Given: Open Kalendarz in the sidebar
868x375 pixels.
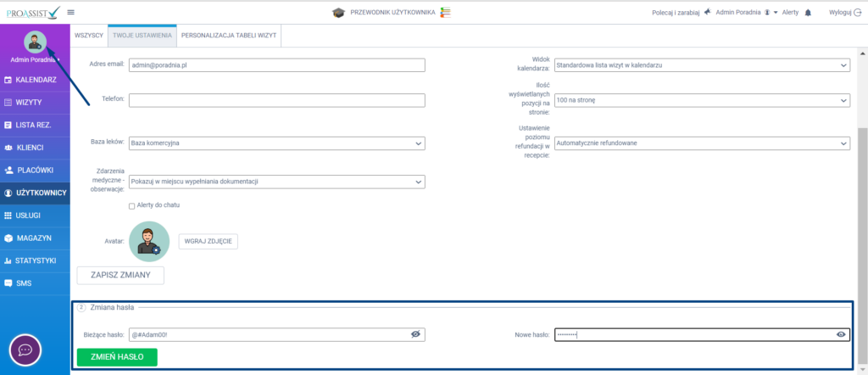Looking at the screenshot, I should tap(35, 80).
